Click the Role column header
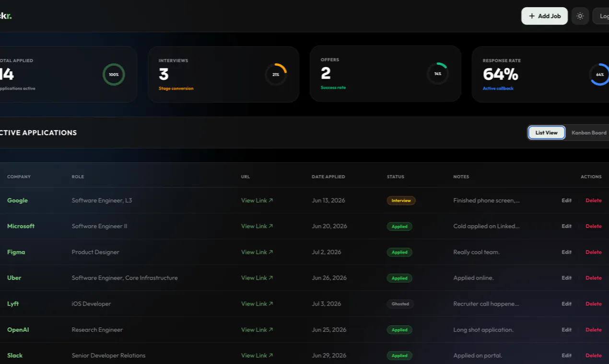 click(78, 177)
